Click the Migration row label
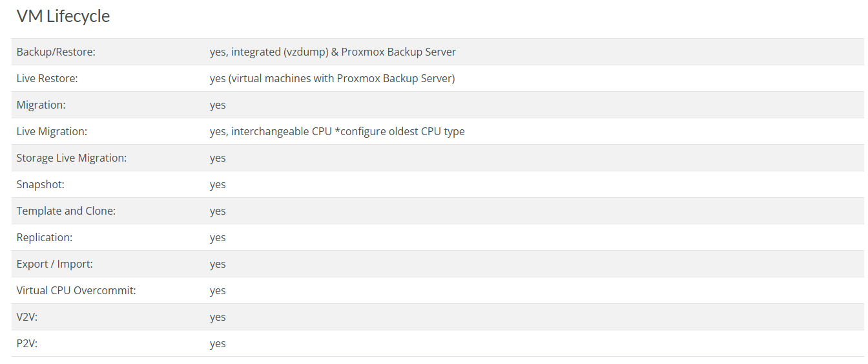Image resolution: width=868 pixels, height=364 pixels. tap(41, 105)
